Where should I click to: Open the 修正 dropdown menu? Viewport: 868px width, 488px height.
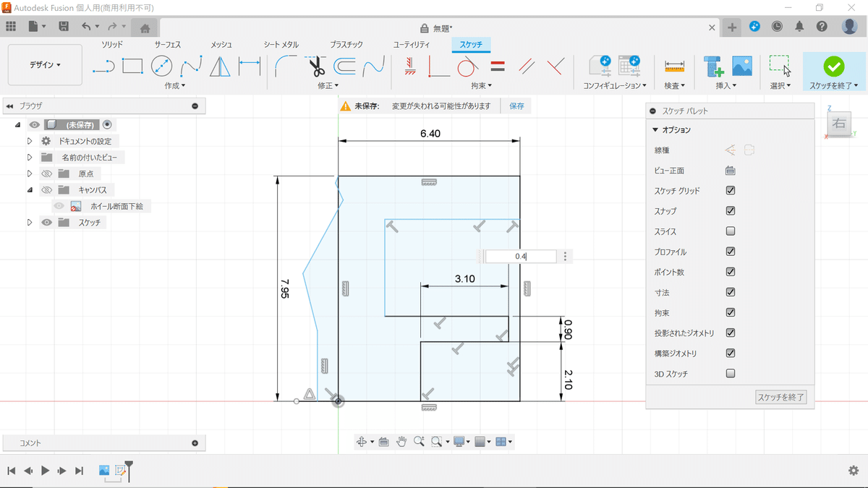click(328, 85)
